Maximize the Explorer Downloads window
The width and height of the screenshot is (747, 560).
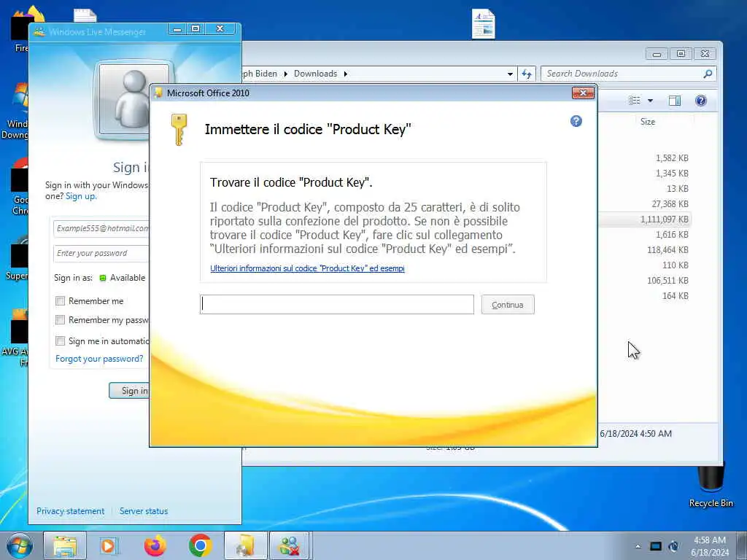pos(681,54)
